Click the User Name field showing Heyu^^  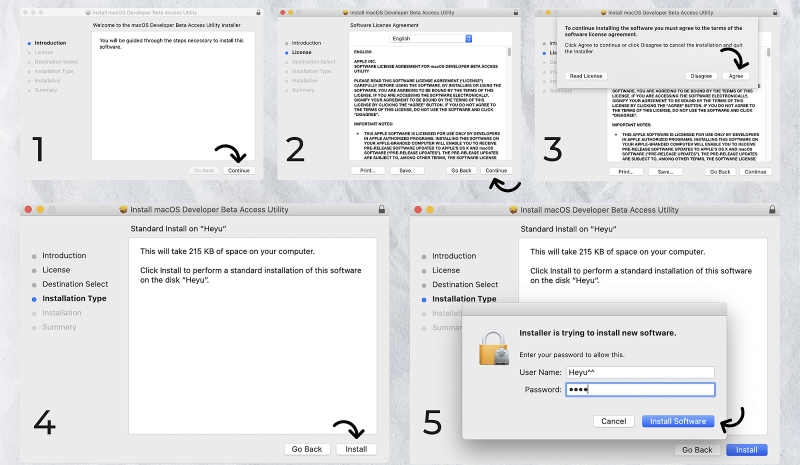pyautogui.click(x=640, y=372)
